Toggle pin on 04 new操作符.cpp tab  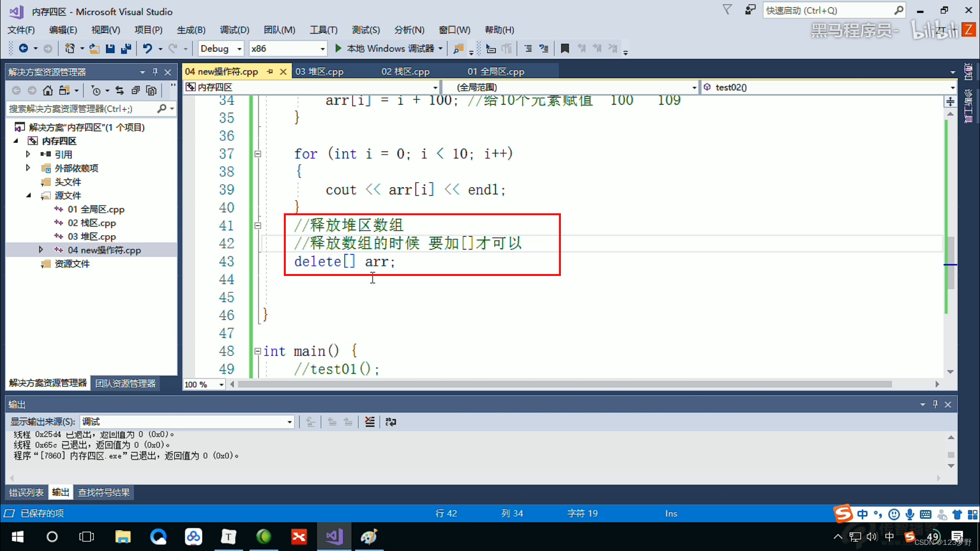[x=270, y=71]
